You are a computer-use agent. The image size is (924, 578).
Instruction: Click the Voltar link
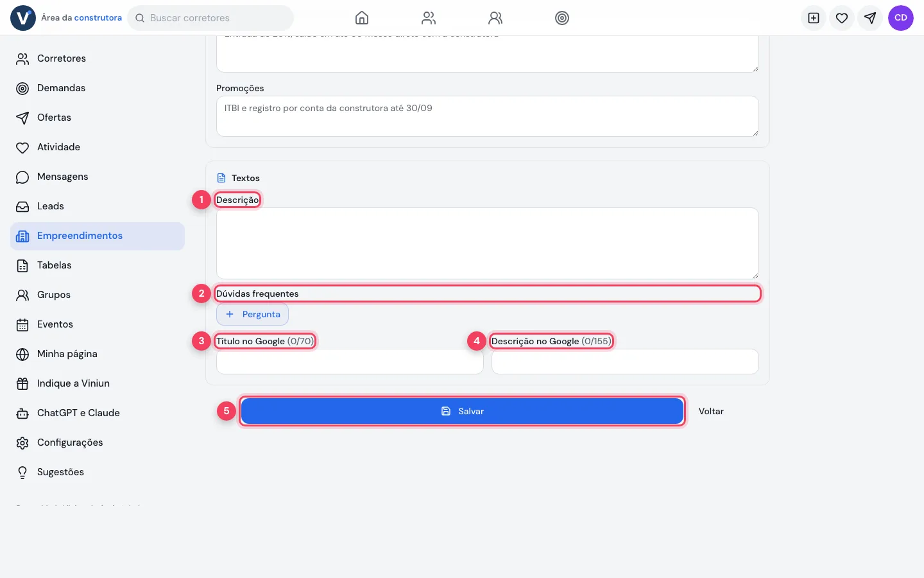click(711, 411)
